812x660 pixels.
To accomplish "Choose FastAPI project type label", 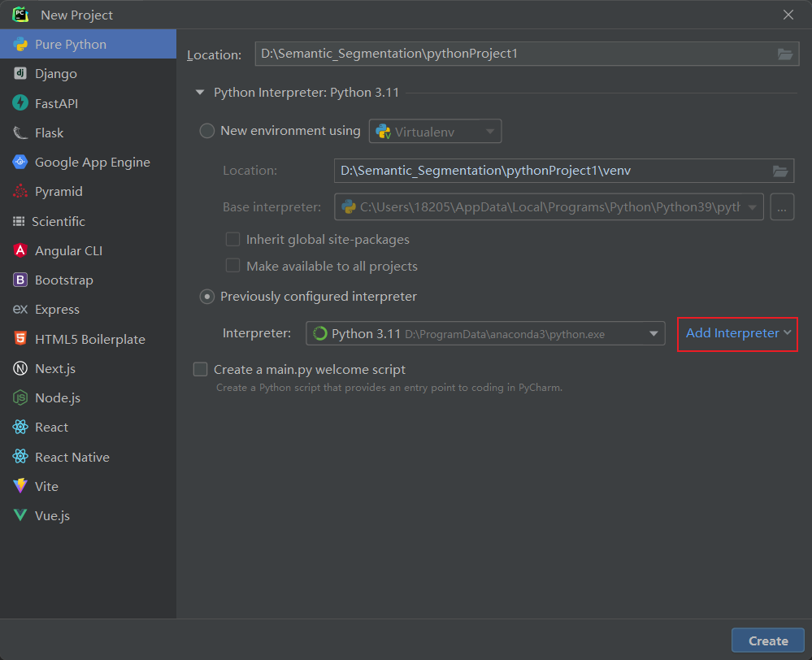I will click(56, 103).
